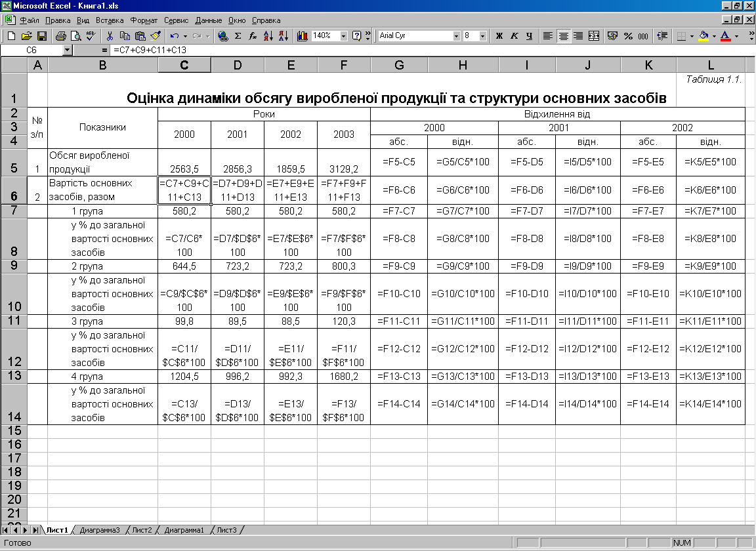
Task: Go to last sheet with tab scroll button
Action: tap(35, 530)
